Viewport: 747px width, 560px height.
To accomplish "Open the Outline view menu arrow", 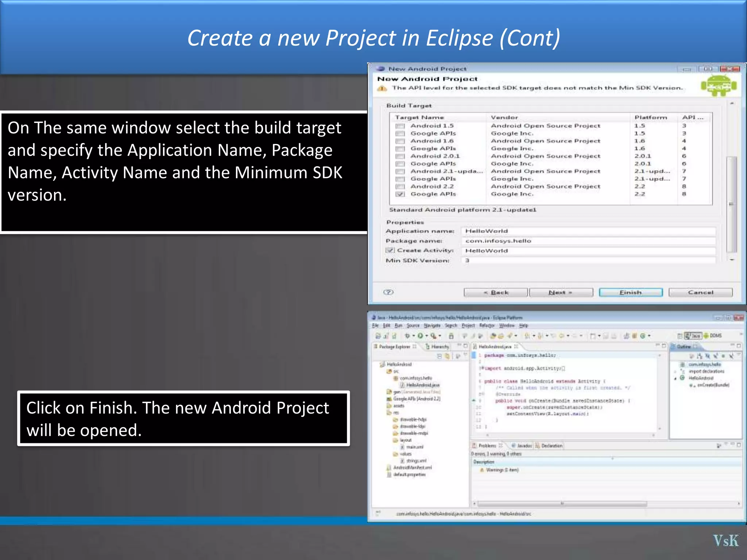I will [x=739, y=354].
